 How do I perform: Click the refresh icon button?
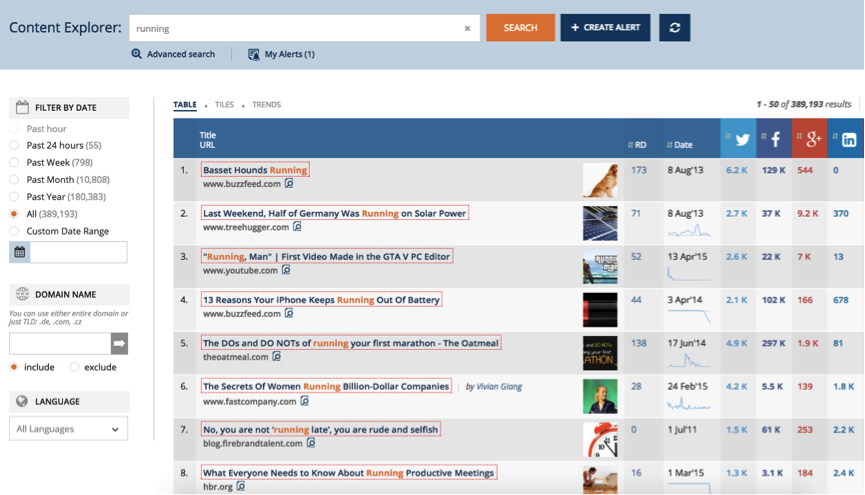(674, 28)
